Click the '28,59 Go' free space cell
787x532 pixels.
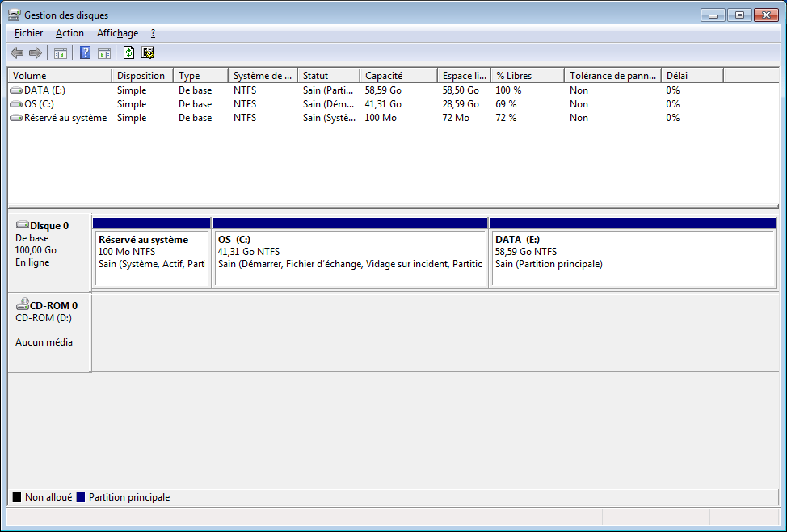[x=461, y=104]
